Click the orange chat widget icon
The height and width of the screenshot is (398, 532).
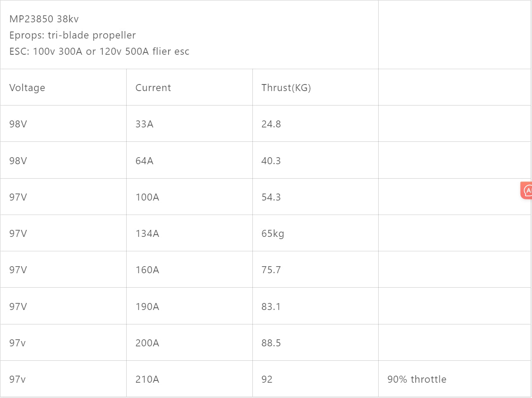[x=526, y=190]
